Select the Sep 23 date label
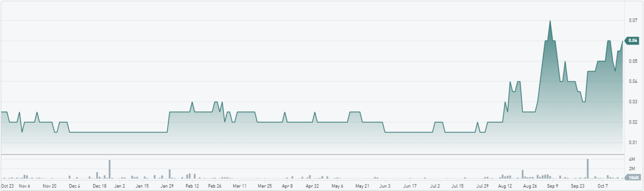Image resolution: width=644 pixels, height=191 pixels. [x=578, y=185]
